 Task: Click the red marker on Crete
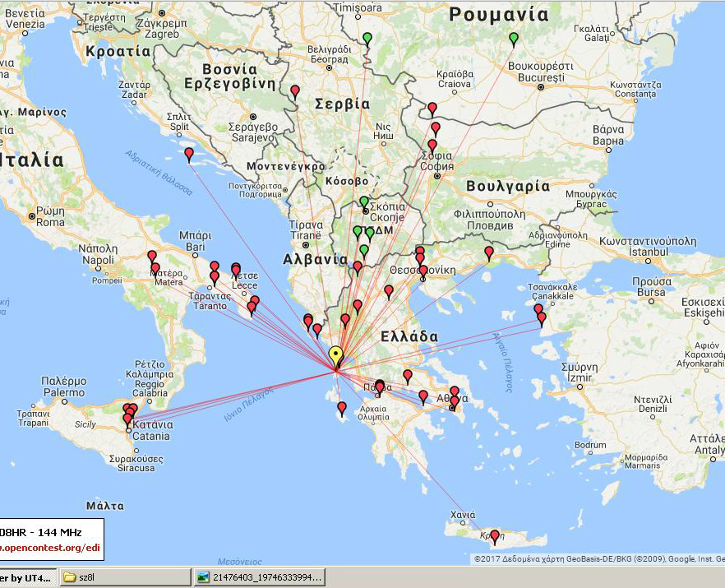495,537
